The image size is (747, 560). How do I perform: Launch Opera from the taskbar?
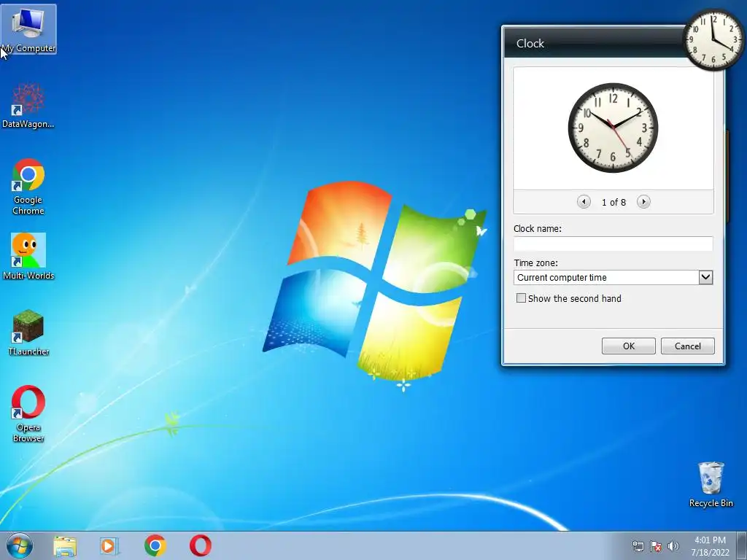pyautogui.click(x=201, y=546)
